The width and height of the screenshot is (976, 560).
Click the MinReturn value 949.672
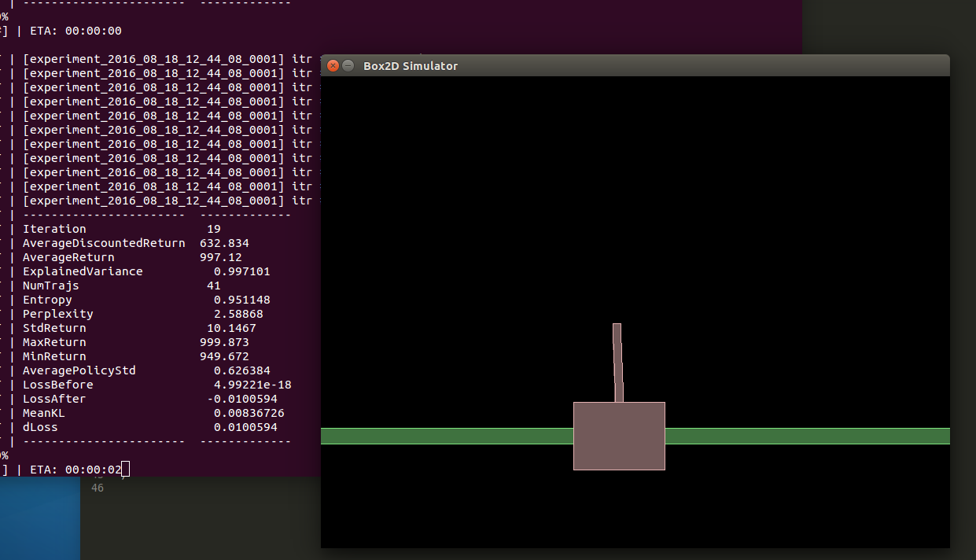[x=224, y=356]
